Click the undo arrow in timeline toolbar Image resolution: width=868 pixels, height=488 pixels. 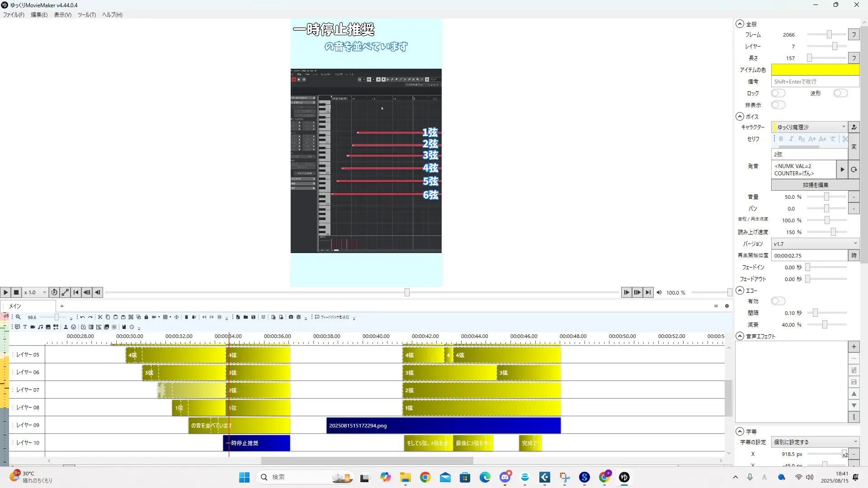[82, 317]
